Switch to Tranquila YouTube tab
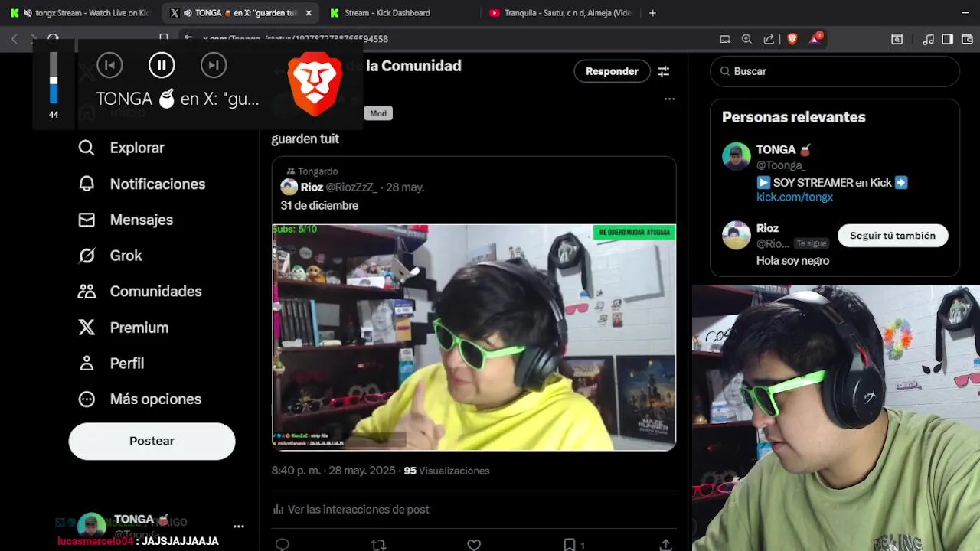 562,13
